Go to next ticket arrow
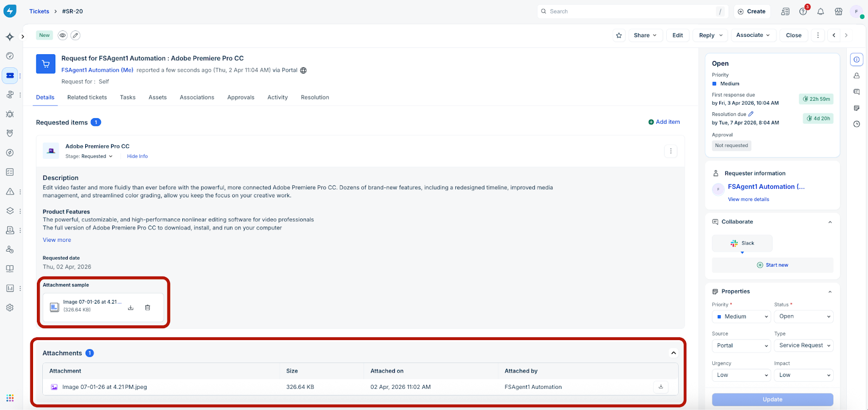 tap(846, 35)
